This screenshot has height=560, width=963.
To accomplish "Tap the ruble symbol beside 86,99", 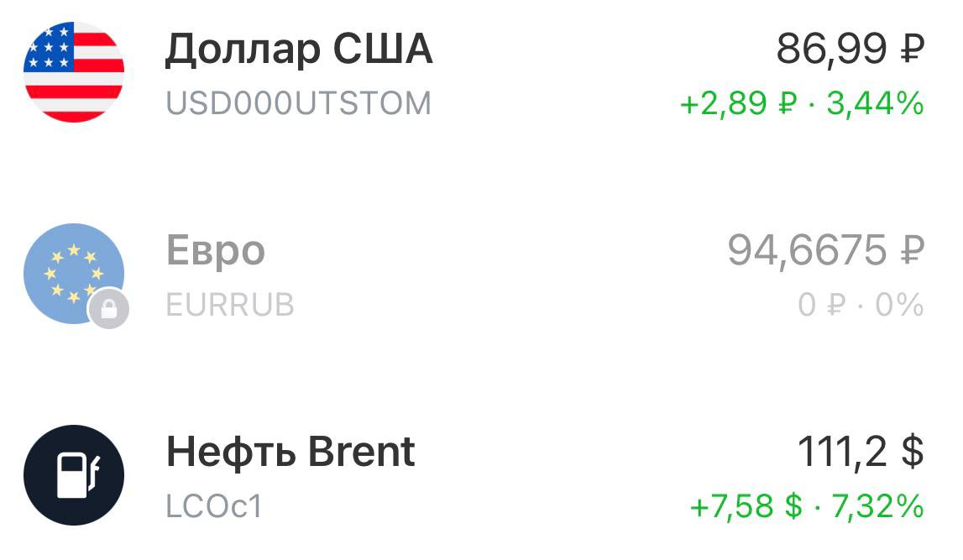I will click(912, 50).
